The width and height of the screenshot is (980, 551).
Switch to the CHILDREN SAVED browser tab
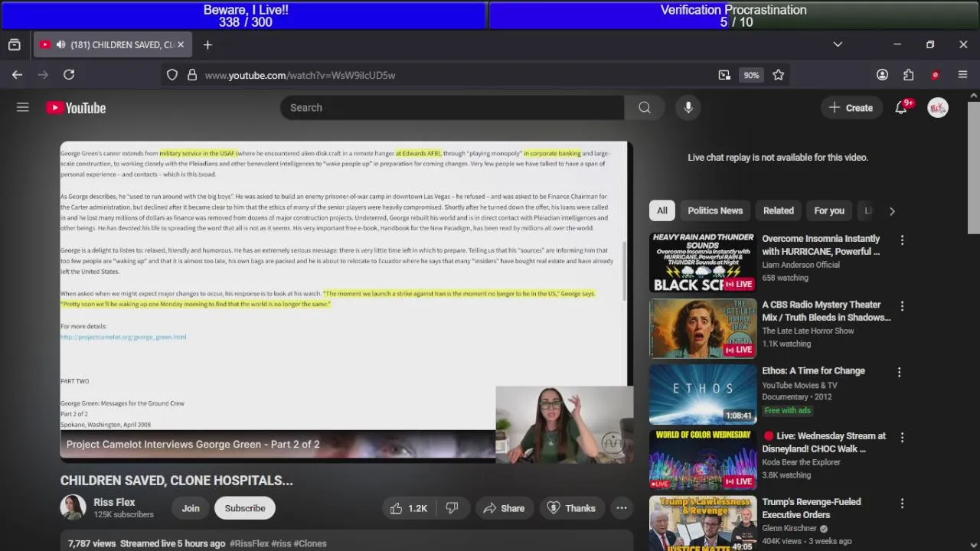pyautogui.click(x=113, y=44)
